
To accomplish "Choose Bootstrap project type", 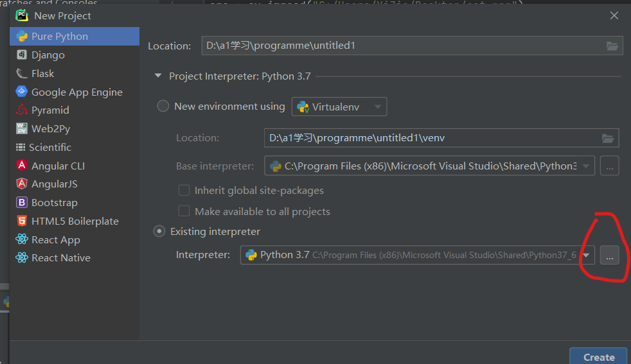I will click(75, 202).
